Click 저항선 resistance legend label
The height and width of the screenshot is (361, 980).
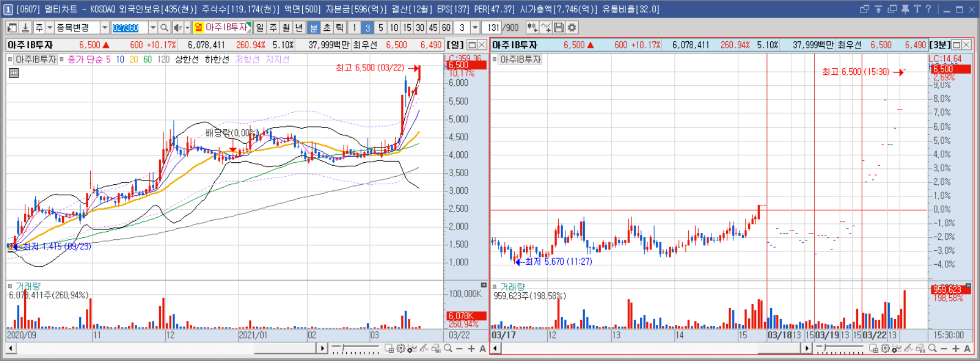click(247, 59)
